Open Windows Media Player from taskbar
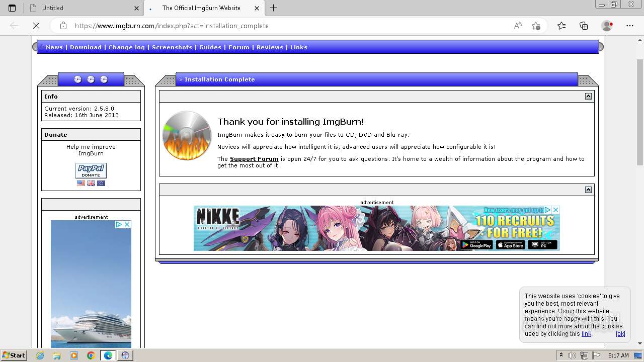The height and width of the screenshot is (362, 644). point(74,355)
